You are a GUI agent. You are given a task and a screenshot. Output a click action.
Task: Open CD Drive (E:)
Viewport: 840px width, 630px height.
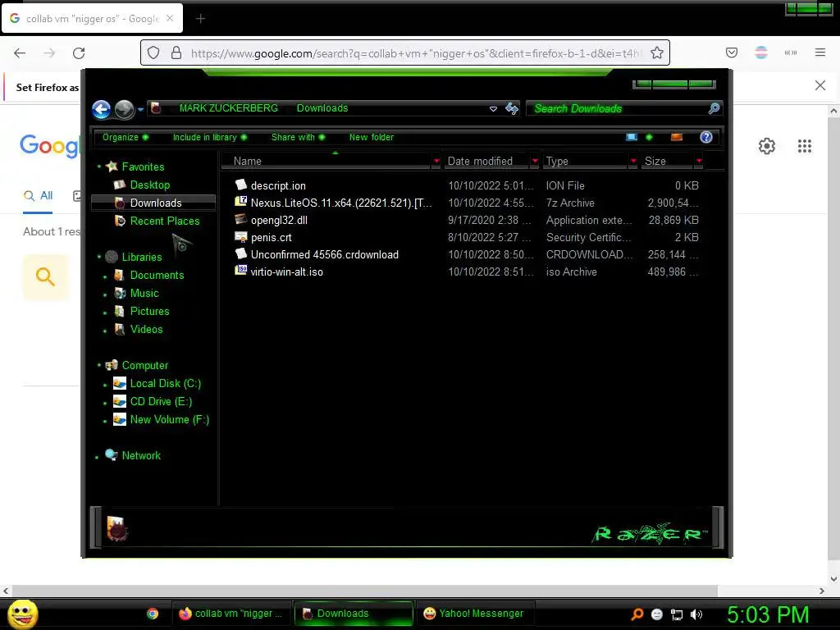[x=161, y=402]
